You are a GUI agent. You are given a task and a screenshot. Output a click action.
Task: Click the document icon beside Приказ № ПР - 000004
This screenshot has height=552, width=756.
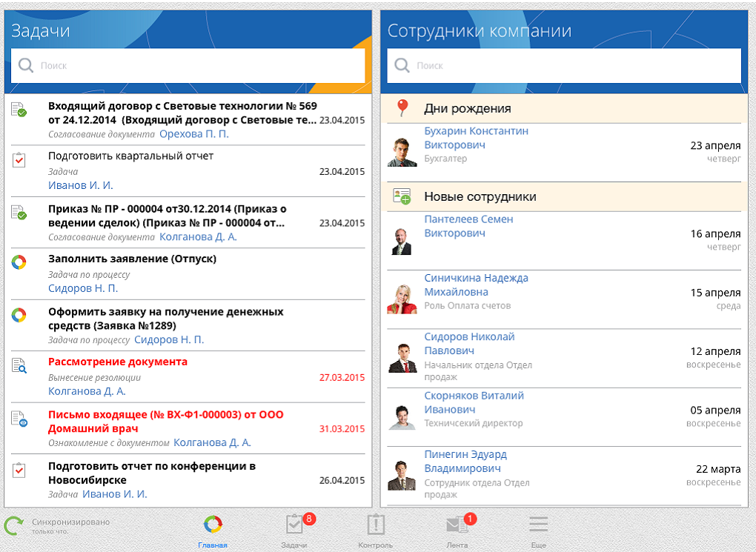point(19,212)
